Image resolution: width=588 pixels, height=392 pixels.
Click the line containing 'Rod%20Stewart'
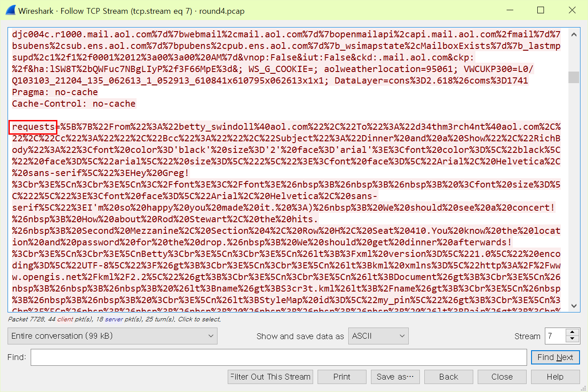165,220
